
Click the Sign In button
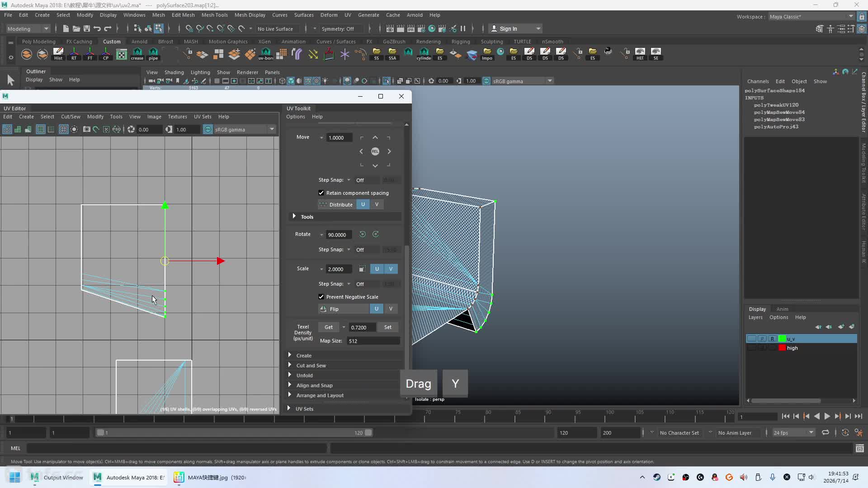coord(516,28)
